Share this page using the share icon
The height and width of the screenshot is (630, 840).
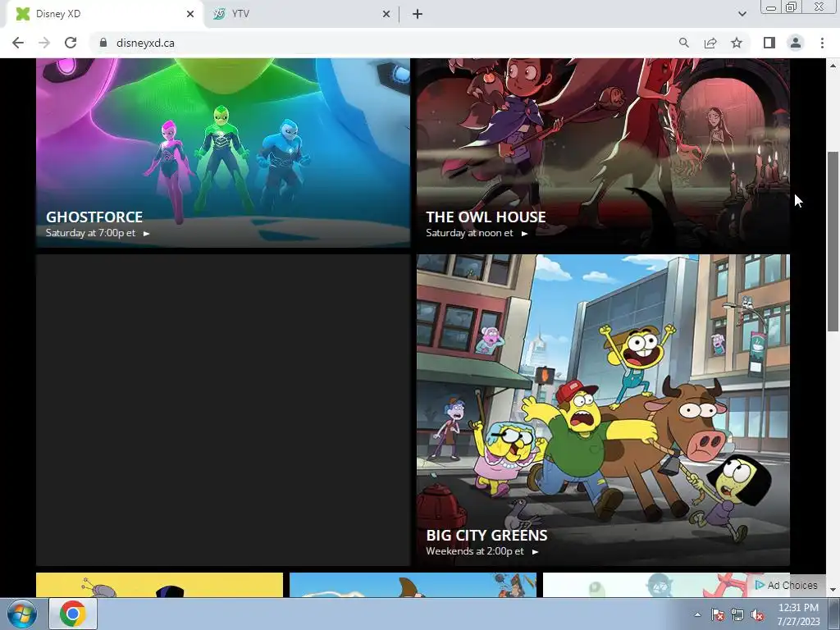pyautogui.click(x=710, y=43)
